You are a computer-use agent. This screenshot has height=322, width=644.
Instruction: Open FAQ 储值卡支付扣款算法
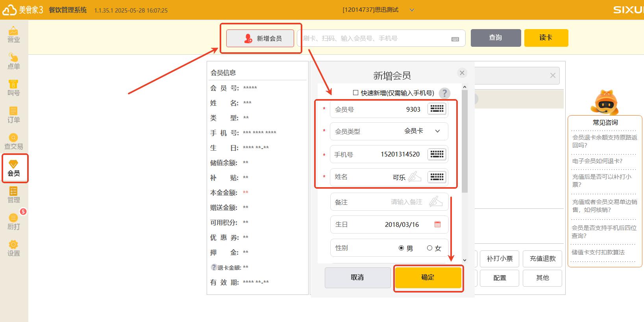point(598,252)
